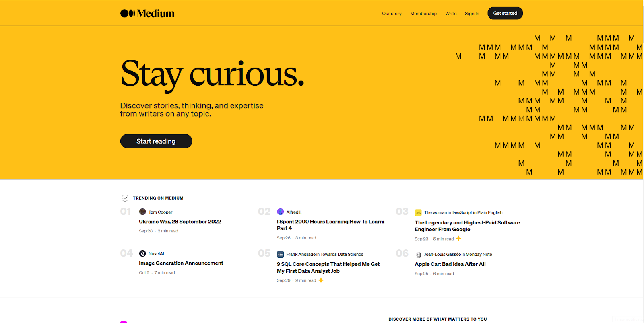Screen dimensions: 644x323
Task: Click the Start reading button
Action: [x=156, y=141]
